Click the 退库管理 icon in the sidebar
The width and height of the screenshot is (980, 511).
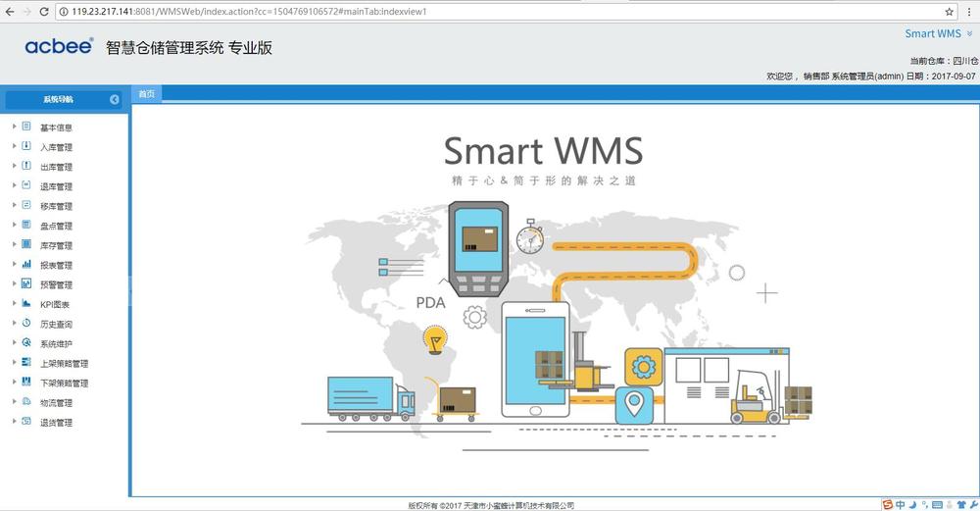(x=26, y=185)
